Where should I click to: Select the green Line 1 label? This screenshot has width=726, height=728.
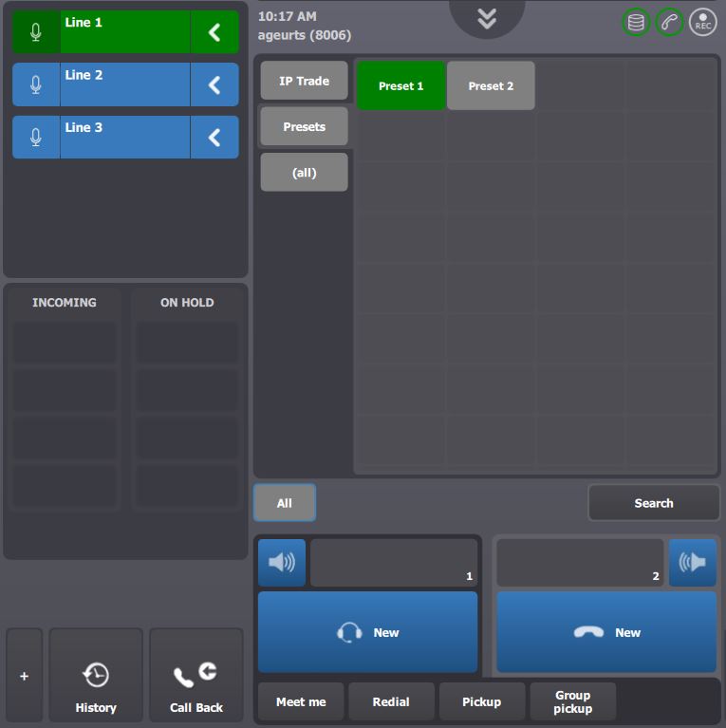tap(125, 32)
